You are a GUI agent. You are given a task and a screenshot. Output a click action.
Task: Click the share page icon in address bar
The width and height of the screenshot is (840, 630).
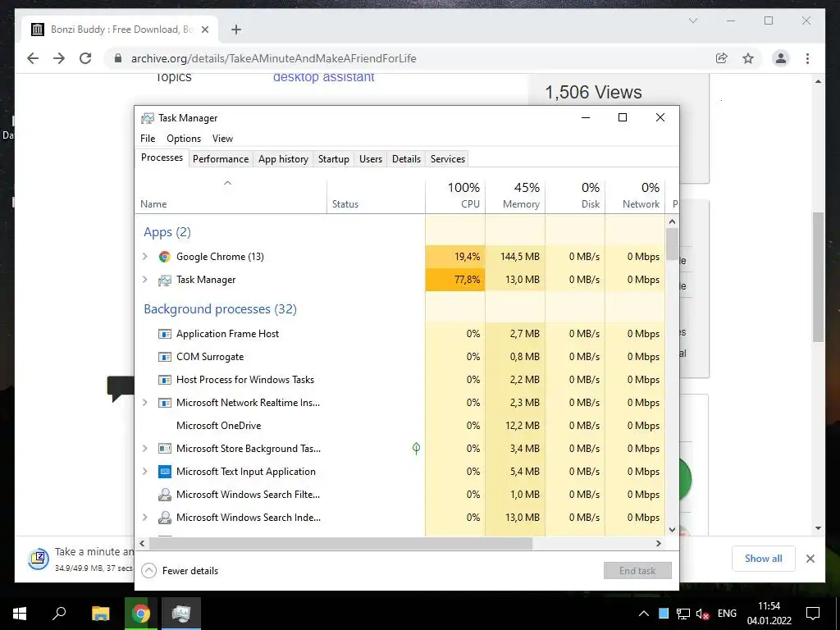[722, 58]
